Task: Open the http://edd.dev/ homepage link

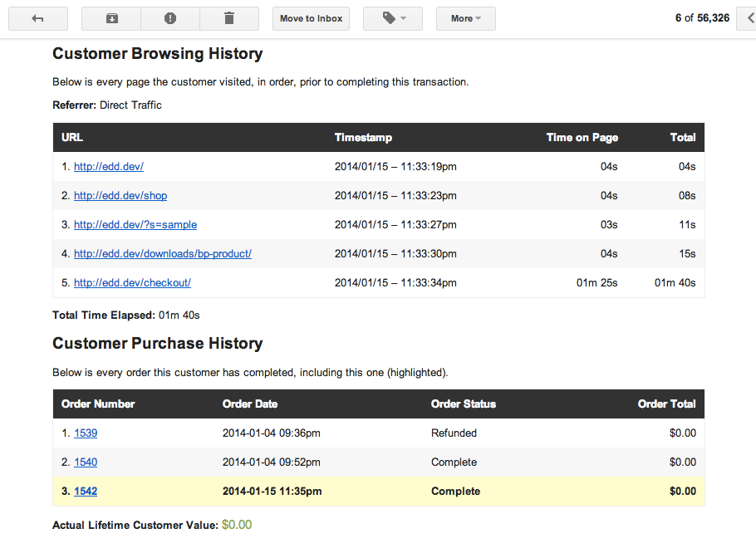Action: click(x=108, y=166)
